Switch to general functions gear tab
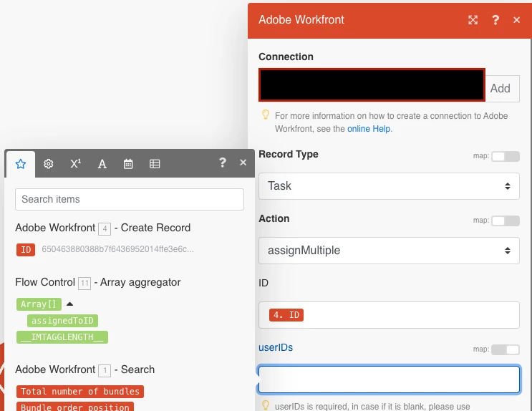Screen dimensions: 532x411 coord(48,164)
